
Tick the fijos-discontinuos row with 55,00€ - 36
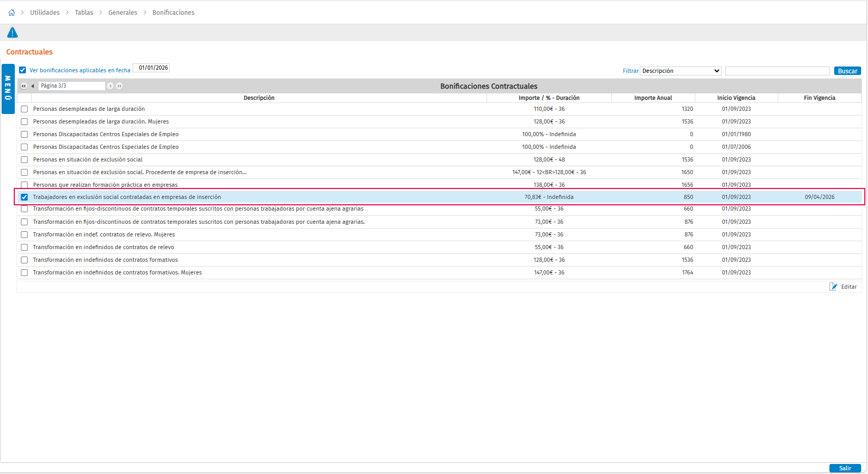point(24,209)
